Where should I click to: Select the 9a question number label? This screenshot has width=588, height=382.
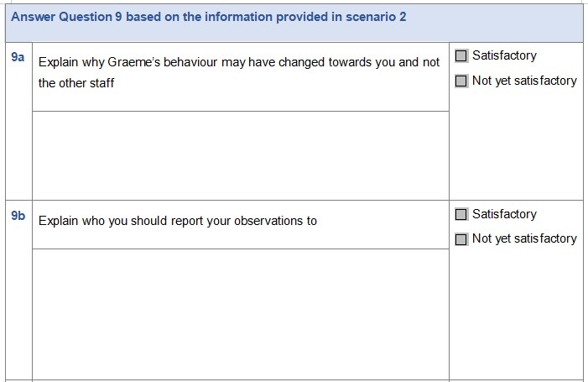point(18,57)
